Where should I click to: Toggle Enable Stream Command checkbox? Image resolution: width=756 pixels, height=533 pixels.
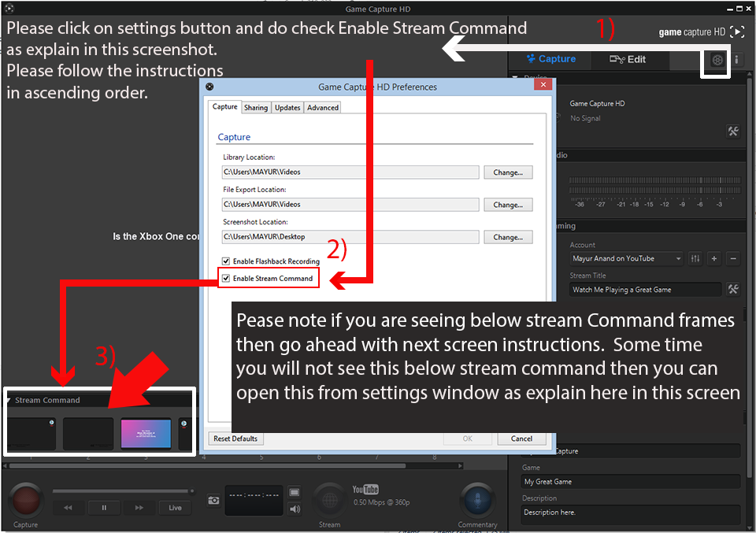(226, 279)
